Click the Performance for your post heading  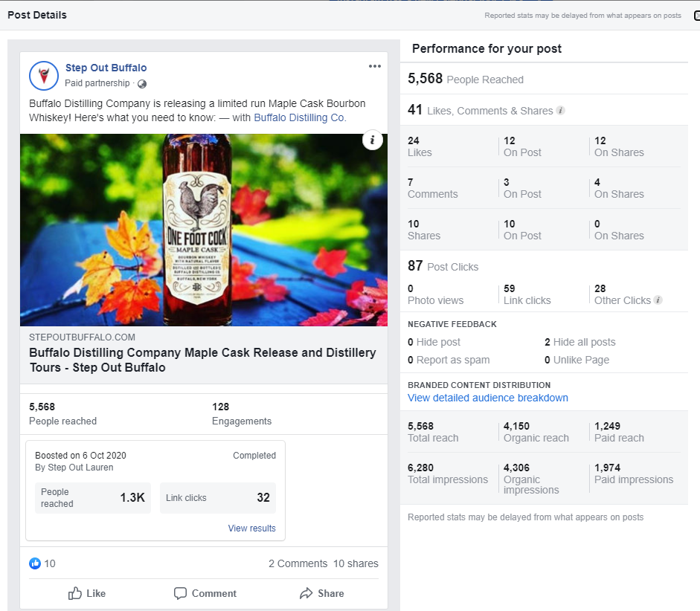pos(487,48)
